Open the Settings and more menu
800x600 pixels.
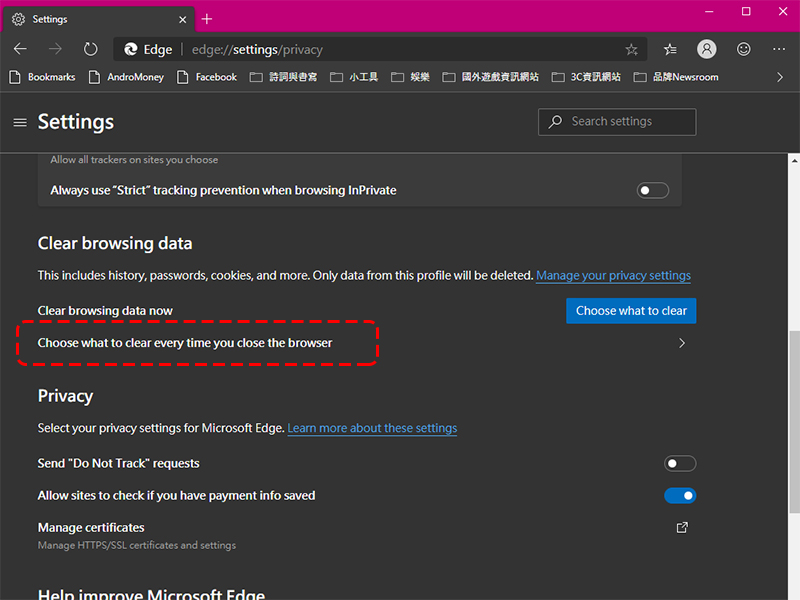[779, 49]
